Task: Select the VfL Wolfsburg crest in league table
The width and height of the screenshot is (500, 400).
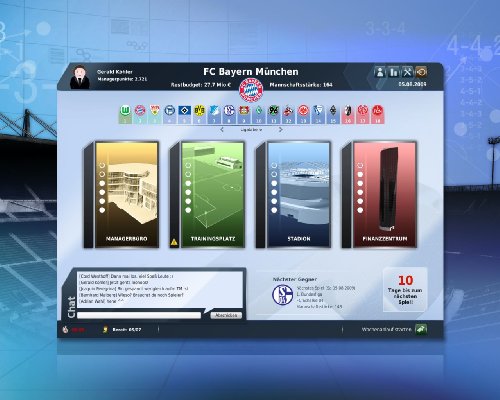Action: pyautogui.click(x=125, y=110)
